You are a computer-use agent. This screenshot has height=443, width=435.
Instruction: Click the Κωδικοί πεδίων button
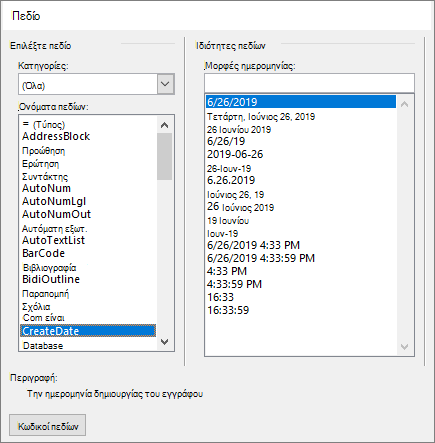click(x=48, y=426)
